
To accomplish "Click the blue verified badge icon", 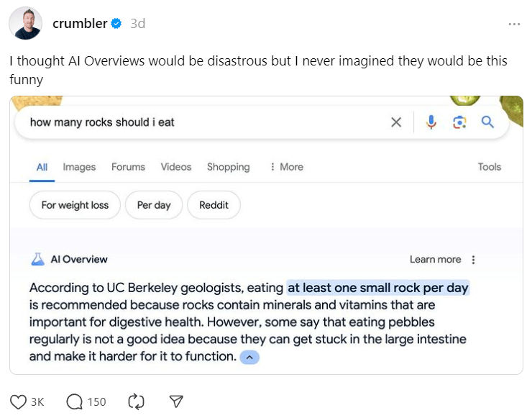I will (x=116, y=24).
